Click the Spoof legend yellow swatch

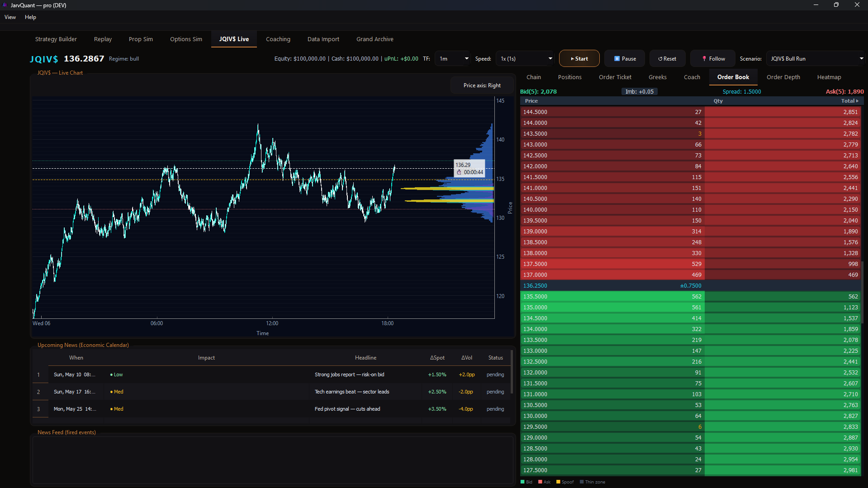(x=558, y=482)
